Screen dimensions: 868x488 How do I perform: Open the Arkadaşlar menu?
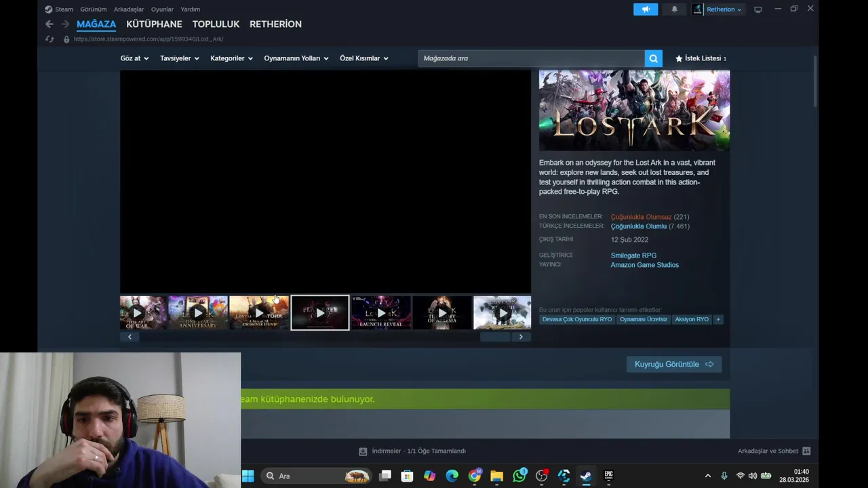(x=129, y=9)
